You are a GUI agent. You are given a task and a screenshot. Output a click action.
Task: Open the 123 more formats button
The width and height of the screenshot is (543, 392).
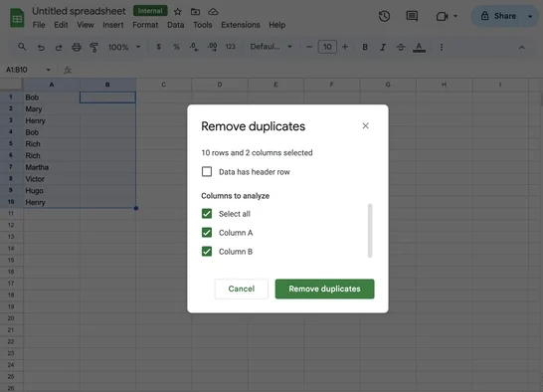click(231, 47)
